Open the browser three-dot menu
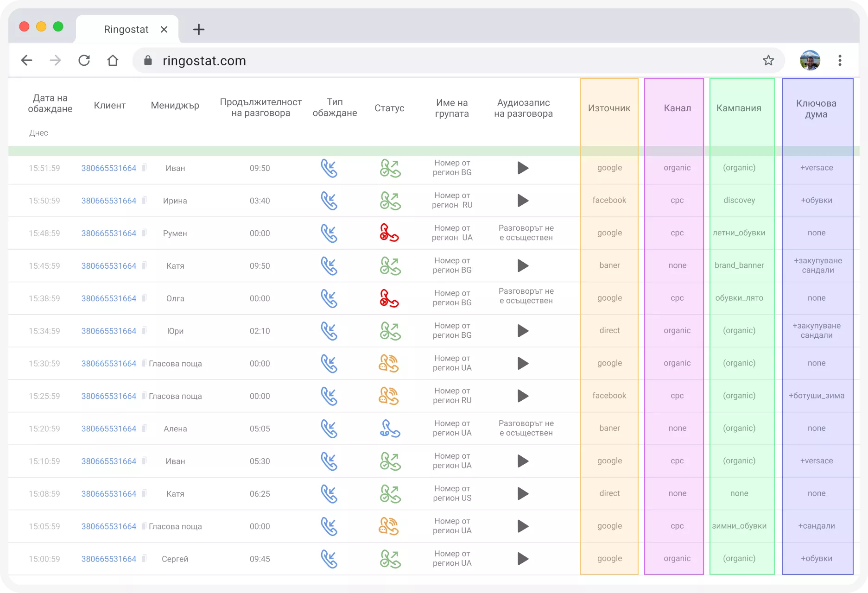 (x=840, y=60)
